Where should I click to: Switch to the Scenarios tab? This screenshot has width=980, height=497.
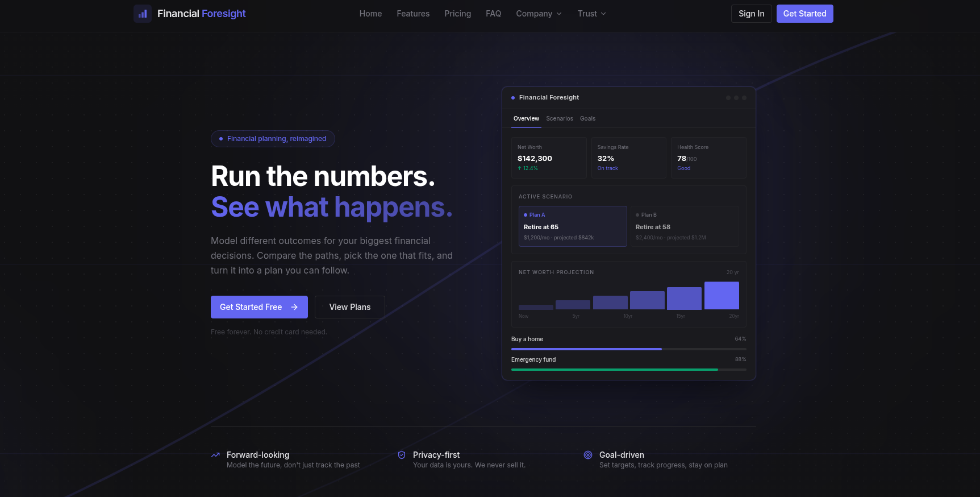click(560, 119)
